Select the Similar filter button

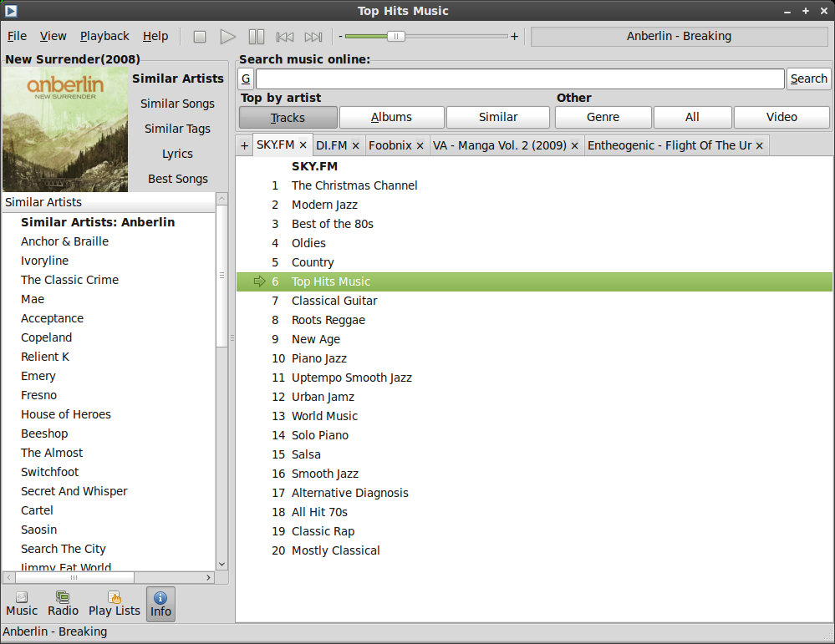point(498,117)
